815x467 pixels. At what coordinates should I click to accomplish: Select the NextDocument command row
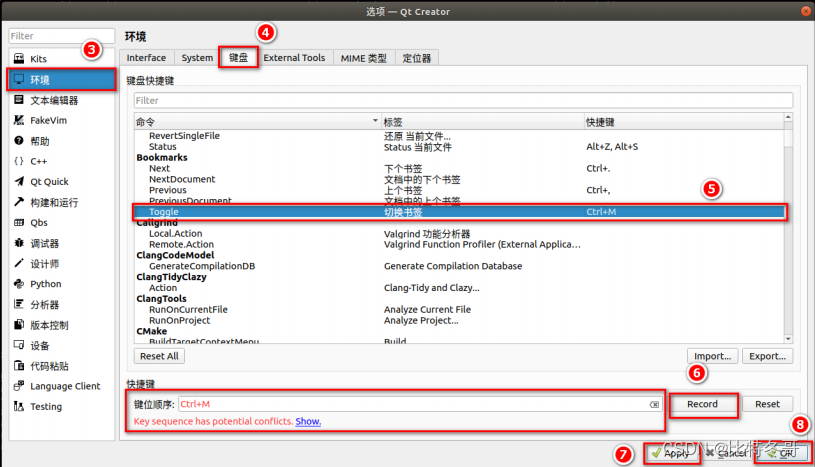tap(459, 179)
